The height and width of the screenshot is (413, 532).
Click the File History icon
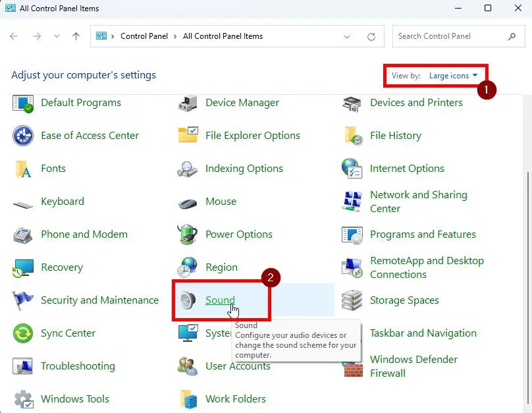click(x=353, y=136)
